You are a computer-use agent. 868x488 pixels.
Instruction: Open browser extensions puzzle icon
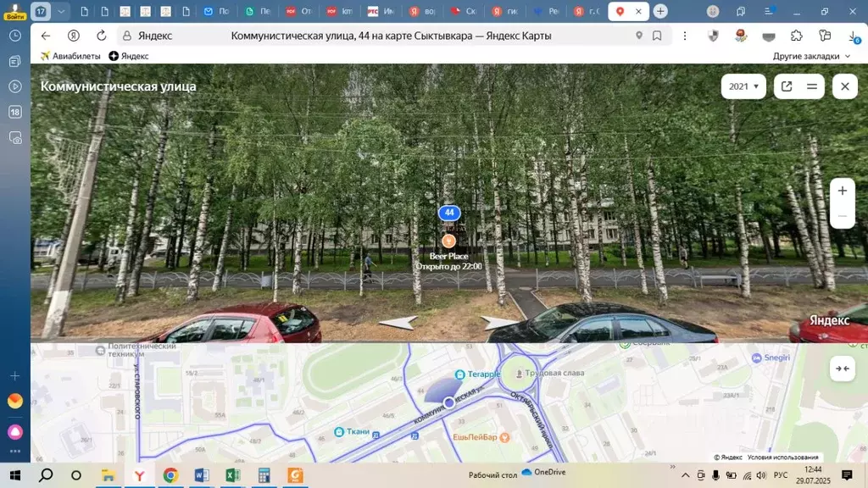(797, 36)
